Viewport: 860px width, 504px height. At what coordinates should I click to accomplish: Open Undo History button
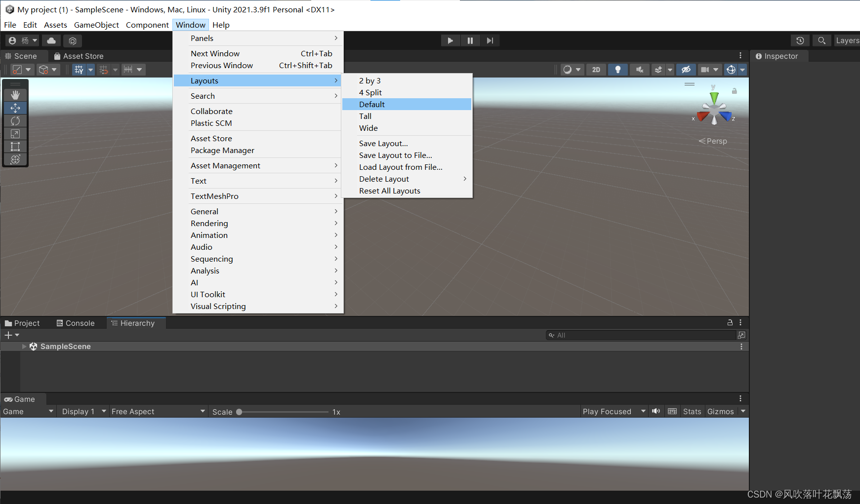tap(800, 40)
